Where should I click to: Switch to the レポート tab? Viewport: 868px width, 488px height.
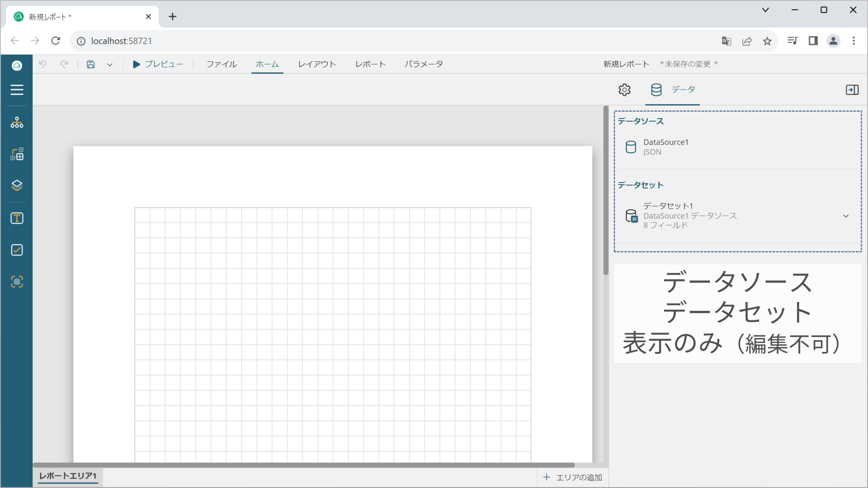(370, 64)
